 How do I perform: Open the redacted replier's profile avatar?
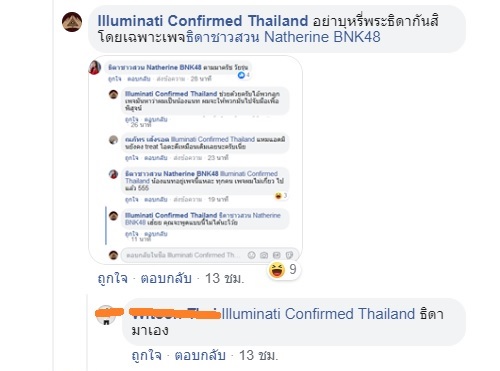(x=106, y=315)
